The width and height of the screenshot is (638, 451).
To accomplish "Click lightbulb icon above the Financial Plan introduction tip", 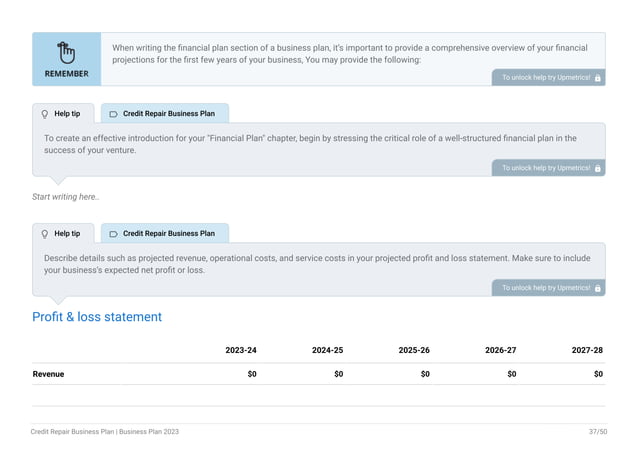I will [44, 114].
